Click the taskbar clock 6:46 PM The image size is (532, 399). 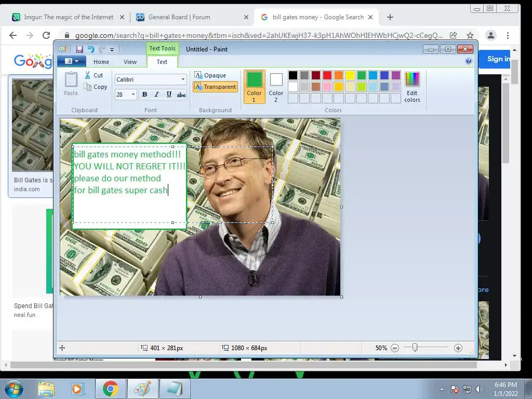pyautogui.click(x=506, y=385)
